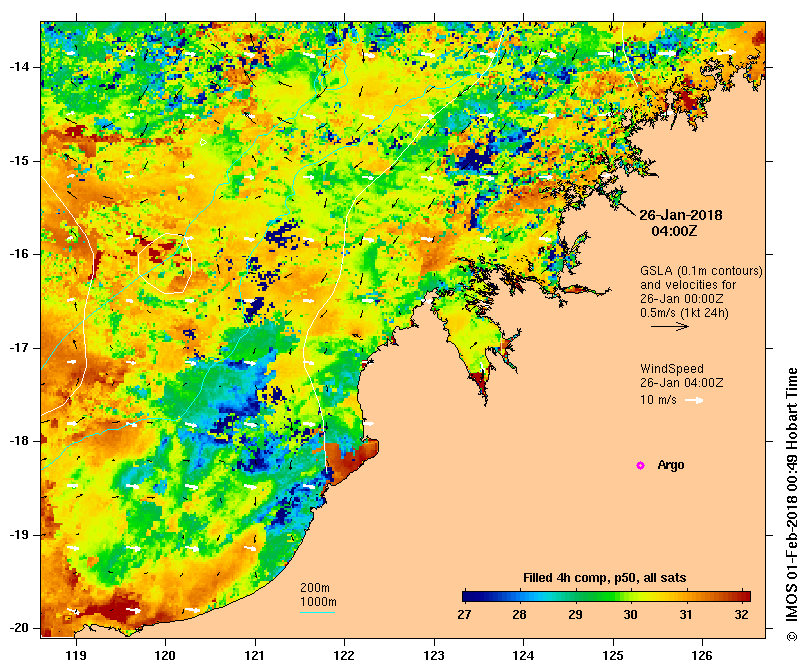Click the latitude label -14
809x672 pixels.
(x=19, y=67)
